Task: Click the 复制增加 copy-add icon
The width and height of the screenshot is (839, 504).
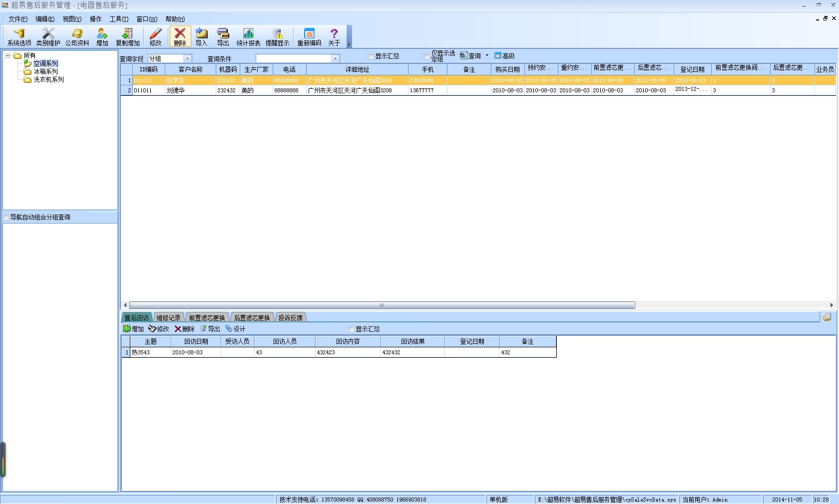Action: point(127,37)
